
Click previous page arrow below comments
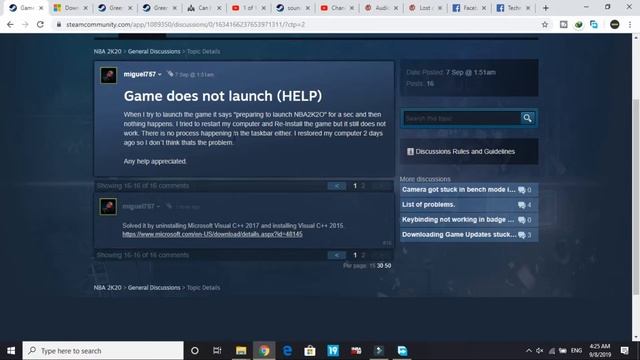pos(337,255)
